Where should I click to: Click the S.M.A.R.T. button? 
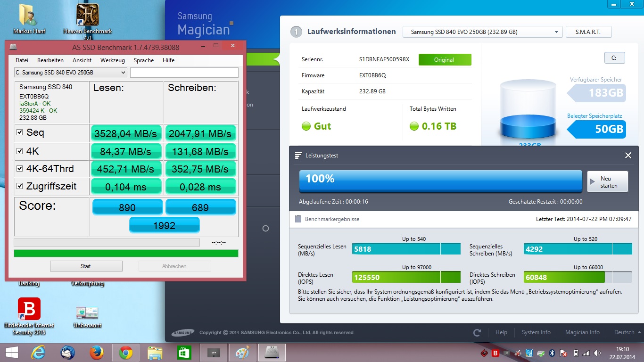pyautogui.click(x=588, y=32)
